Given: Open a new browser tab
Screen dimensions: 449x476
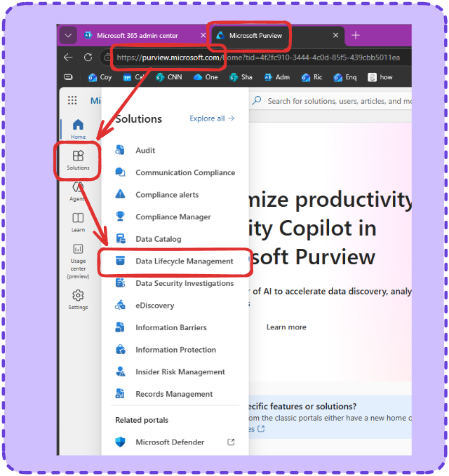Looking at the screenshot, I should (x=356, y=35).
